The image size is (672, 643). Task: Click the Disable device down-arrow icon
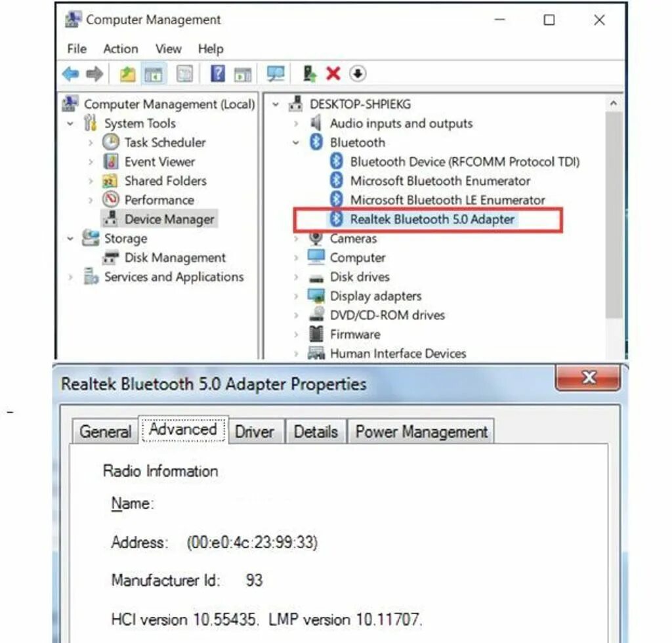[x=358, y=73]
